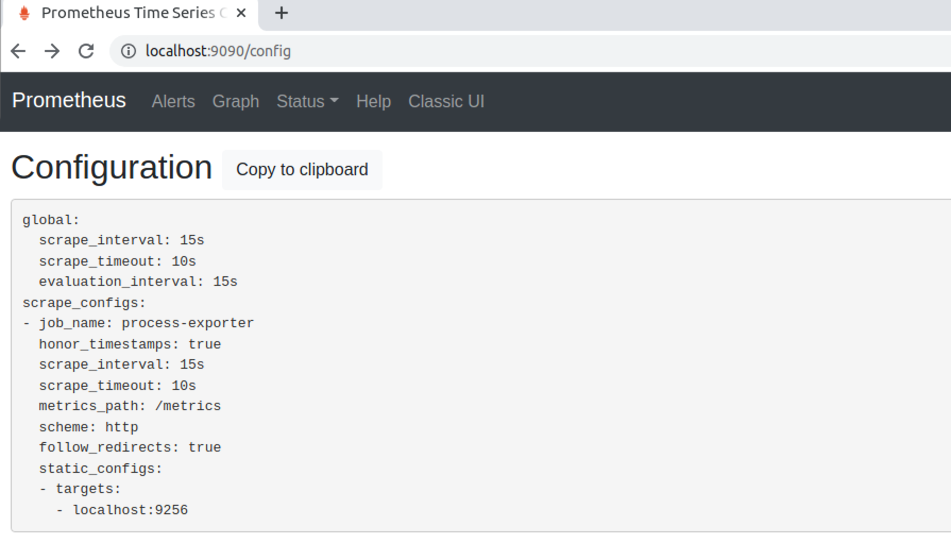951x560 pixels.
Task: Click the Configuration heading
Action: tap(112, 168)
